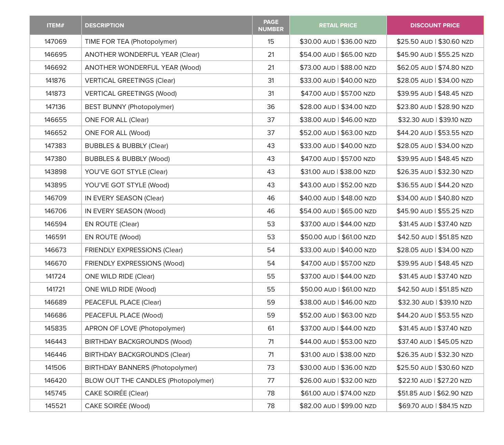504x445 pixels.
Task: Click TIME FOR TEA (Photopolymer) description
Action: (x=131, y=42)
